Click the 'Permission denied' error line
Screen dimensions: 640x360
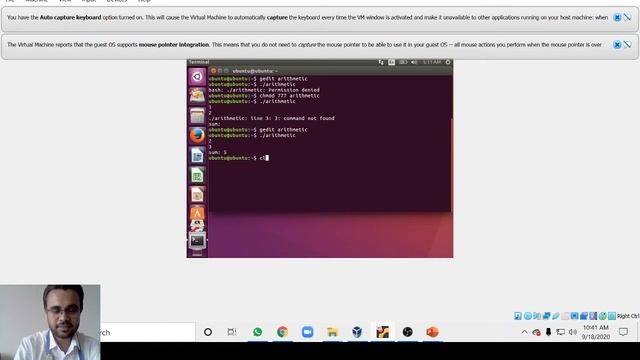[x=264, y=90]
